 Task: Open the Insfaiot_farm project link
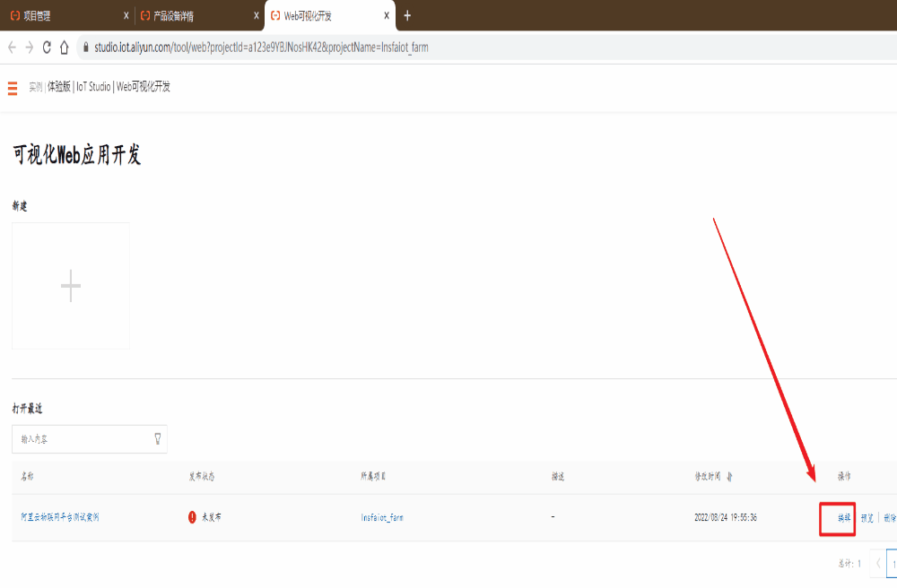(x=382, y=518)
